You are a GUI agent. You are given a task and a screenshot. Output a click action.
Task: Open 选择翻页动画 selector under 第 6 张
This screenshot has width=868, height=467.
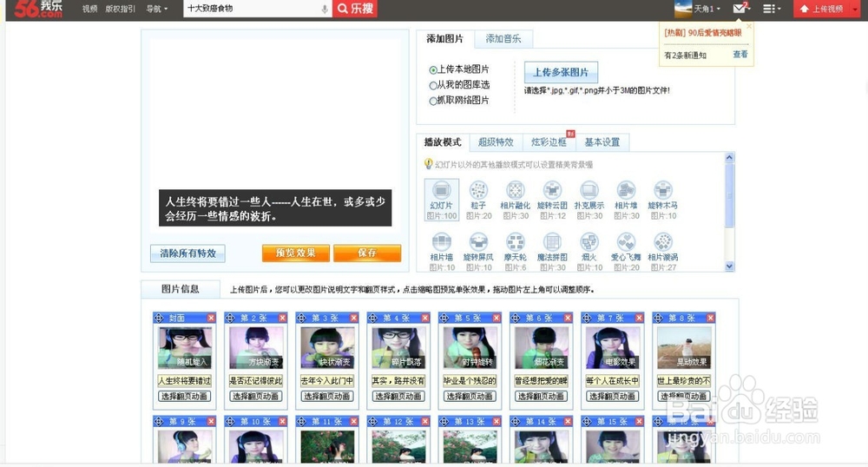click(542, 396)
